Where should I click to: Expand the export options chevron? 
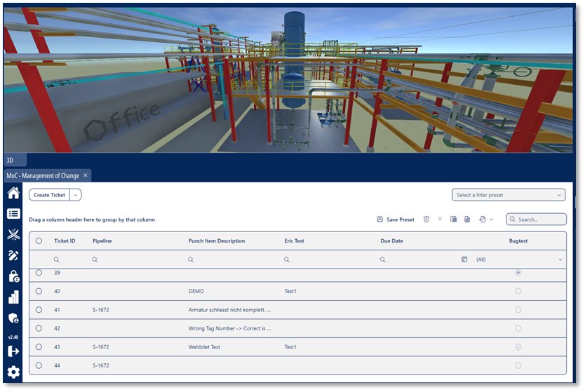(x=491, y=219)
